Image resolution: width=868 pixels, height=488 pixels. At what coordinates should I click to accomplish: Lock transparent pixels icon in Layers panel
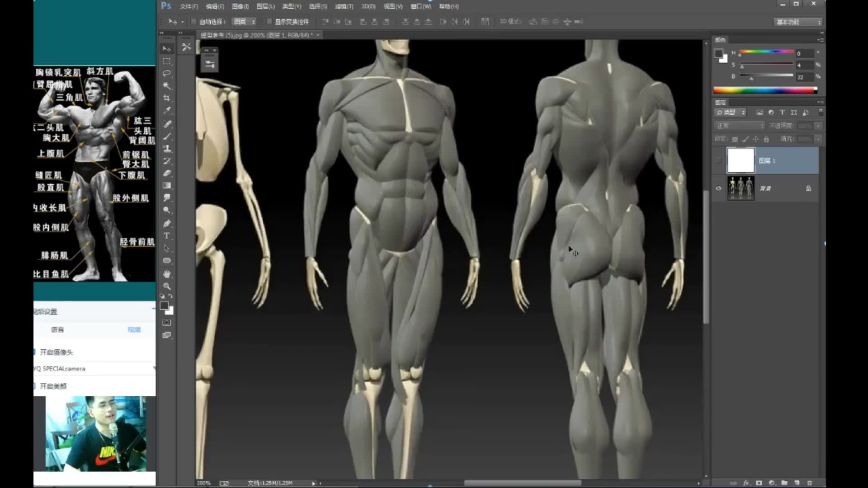[735, 139]
